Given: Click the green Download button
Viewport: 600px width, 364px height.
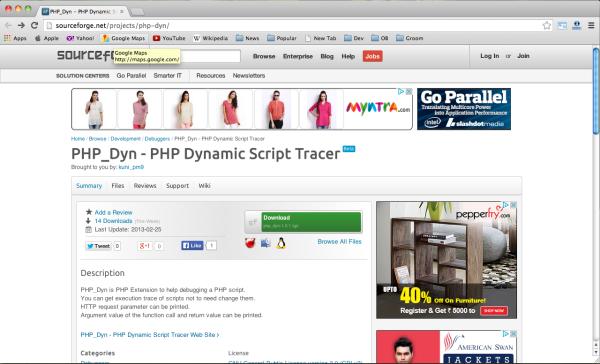Looking at the screenshot, I should point(303,222).
